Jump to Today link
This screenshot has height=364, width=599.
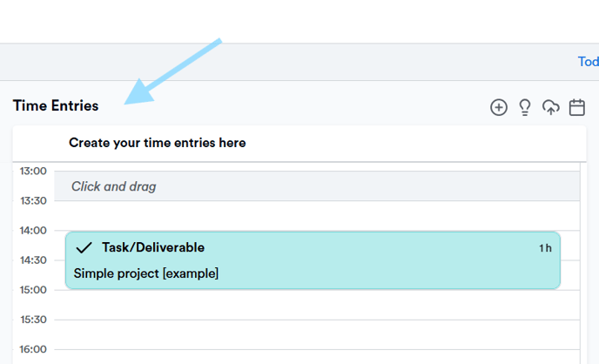[x=589, y=62]
